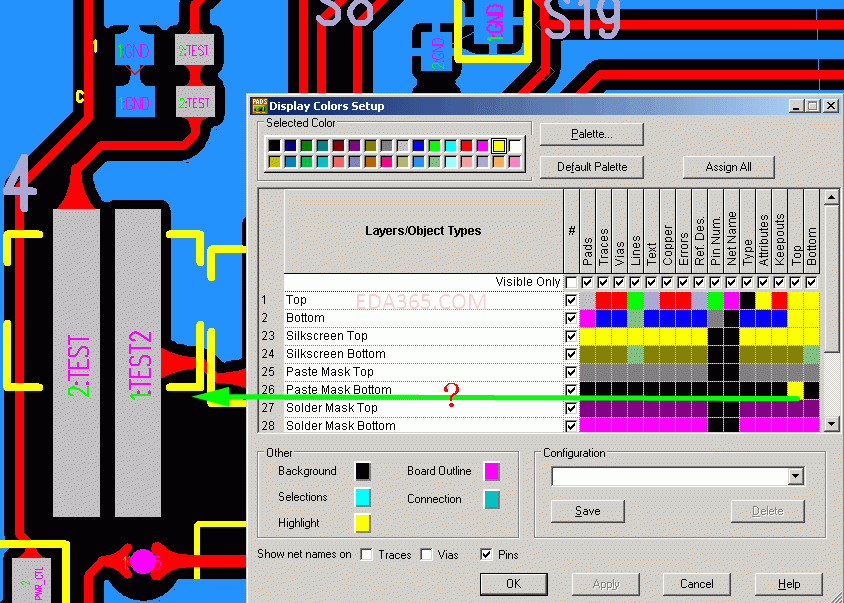Click the Assign All button

pos(728,167)
